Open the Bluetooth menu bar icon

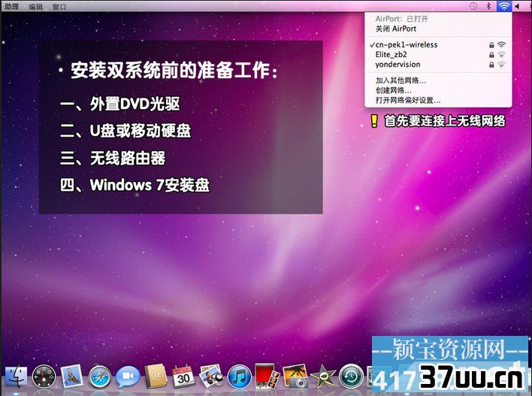[489, 6]
